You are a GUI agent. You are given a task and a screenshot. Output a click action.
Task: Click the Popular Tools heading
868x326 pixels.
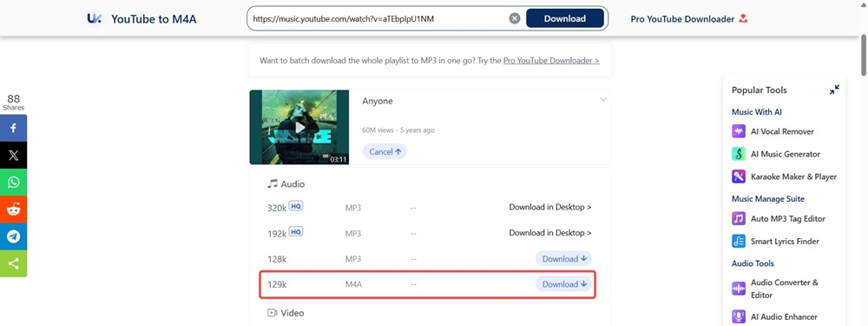click(759, 90)
